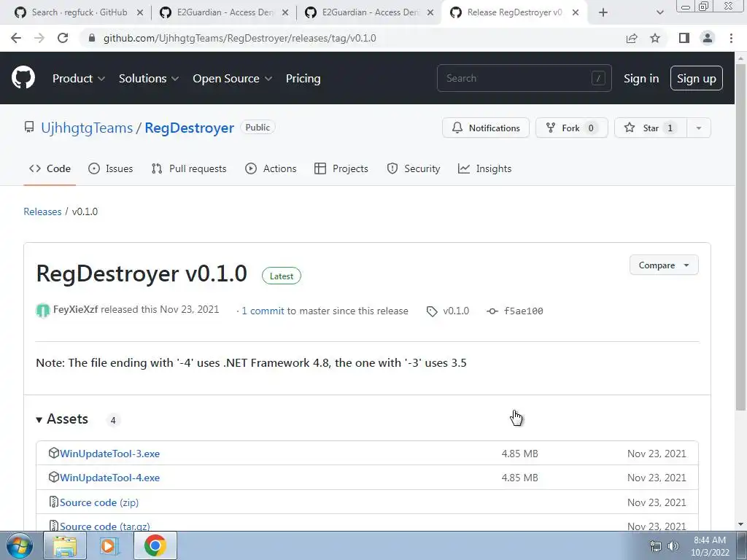This screenshot has height=560, width=747.
Task: Click the address bar URL
Action: 239,38
